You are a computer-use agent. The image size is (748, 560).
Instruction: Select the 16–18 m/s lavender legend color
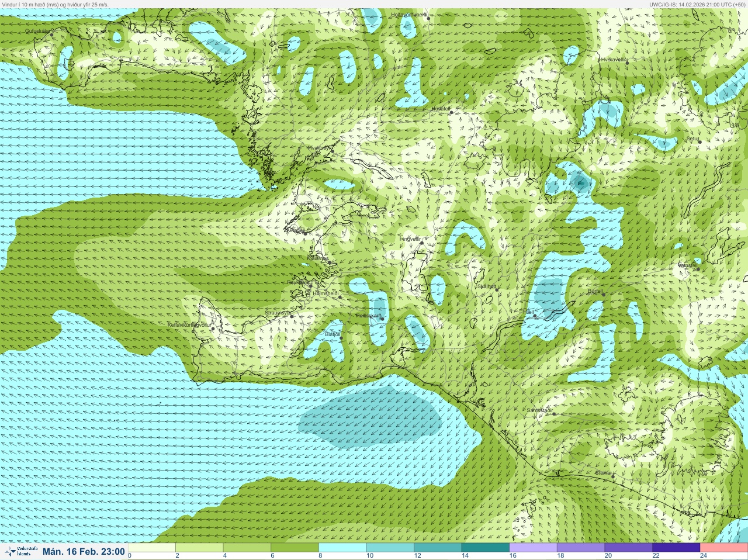tap(534, 548)
